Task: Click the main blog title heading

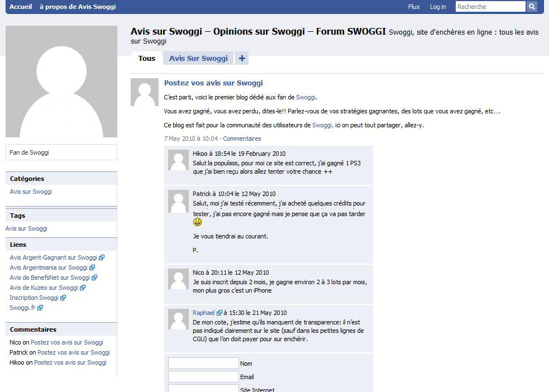Action: point(258,31)
